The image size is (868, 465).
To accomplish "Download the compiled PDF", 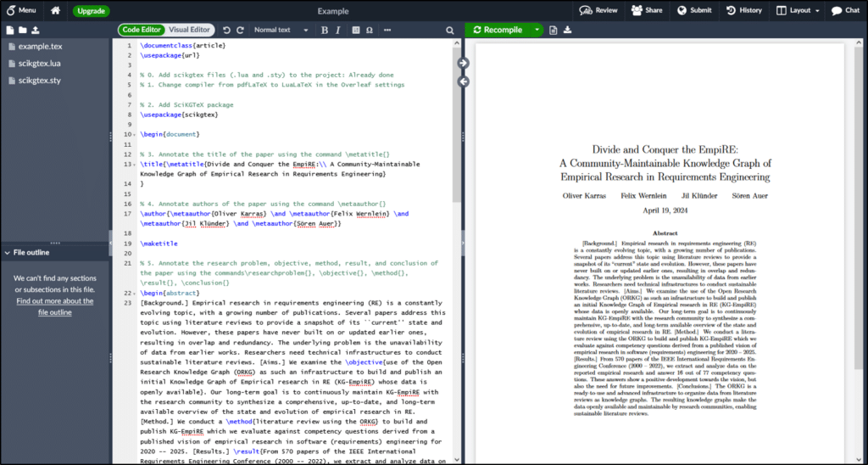I will (568, 31).
